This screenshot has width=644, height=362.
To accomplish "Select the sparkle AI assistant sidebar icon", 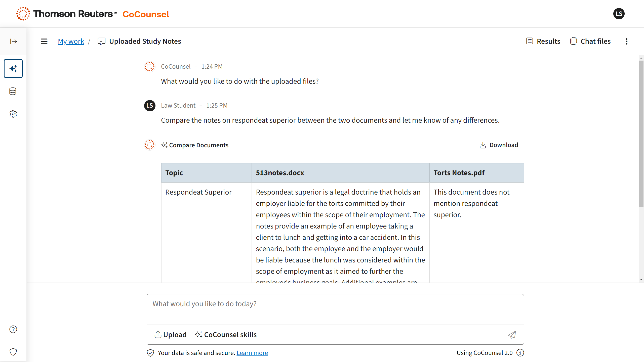I will [13, 68].
